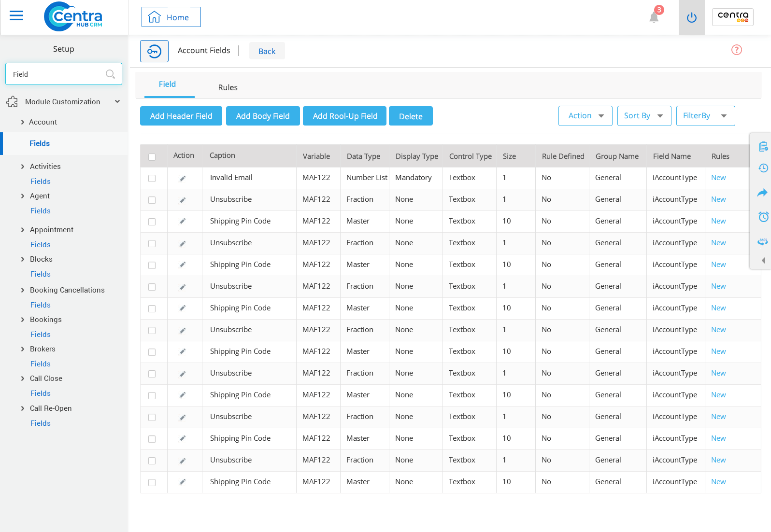Switch to the Rules tab
The height and width of the screenshot is (532, 771).
click(228, 87)
